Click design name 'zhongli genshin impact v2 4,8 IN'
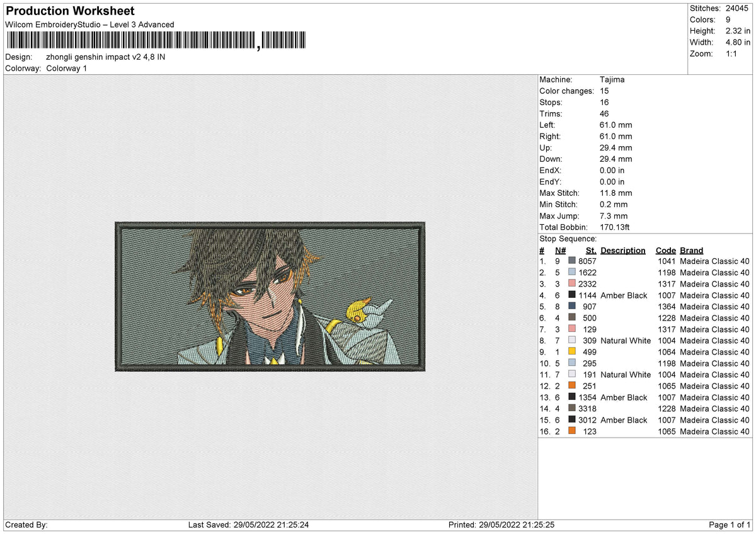This screenshot has width=756, height=534. [x=106, y=57]
